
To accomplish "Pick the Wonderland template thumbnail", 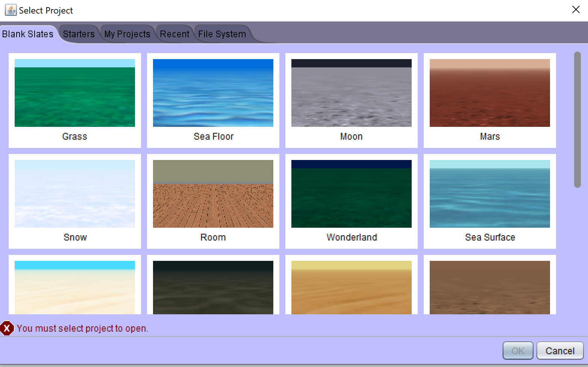I will coord(352,194).
